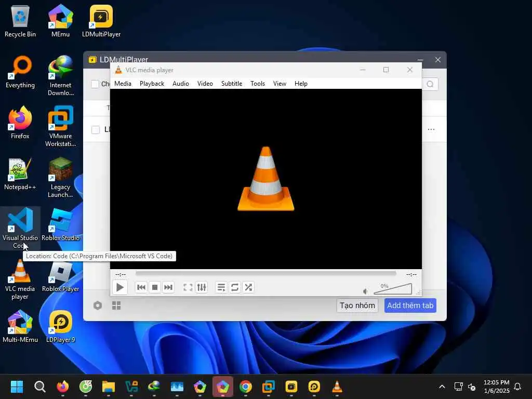
Task: Open taskbar clock showing 12:05 PM
Action: pos(496,387)
